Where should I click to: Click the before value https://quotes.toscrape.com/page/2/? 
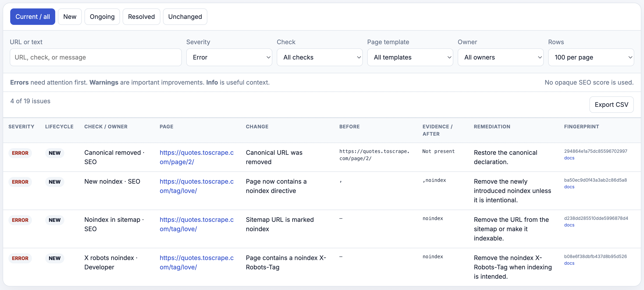374,155
